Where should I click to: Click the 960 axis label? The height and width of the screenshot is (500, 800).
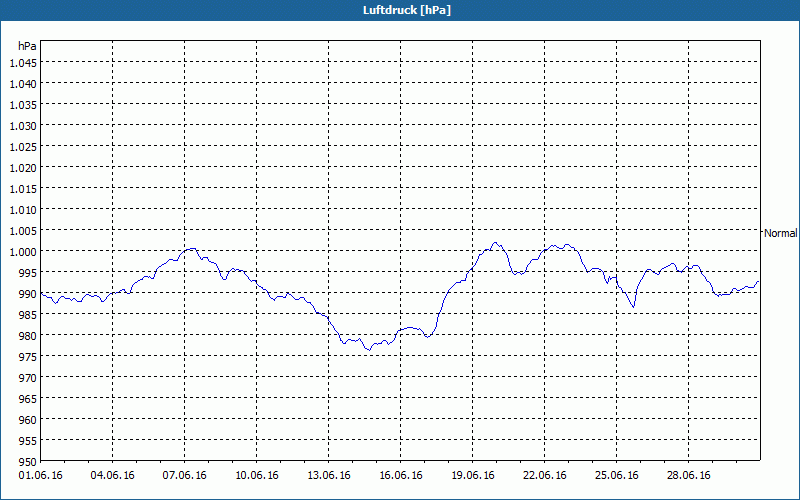[28, 420]
